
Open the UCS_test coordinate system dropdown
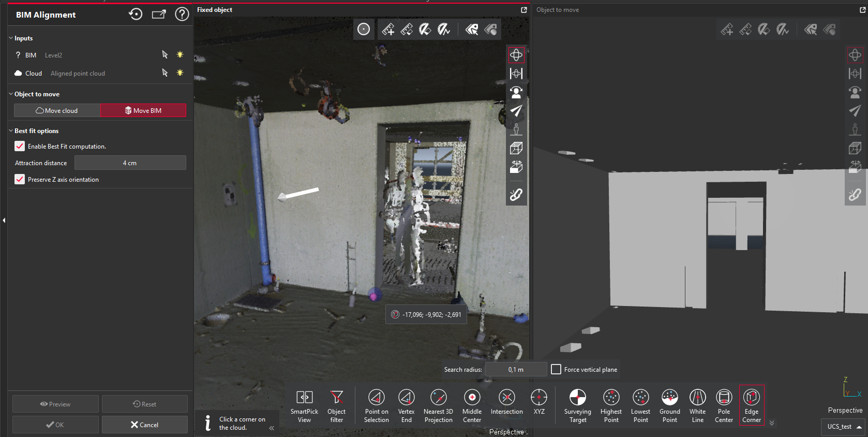pyautogui.click(x=844, y=427)
